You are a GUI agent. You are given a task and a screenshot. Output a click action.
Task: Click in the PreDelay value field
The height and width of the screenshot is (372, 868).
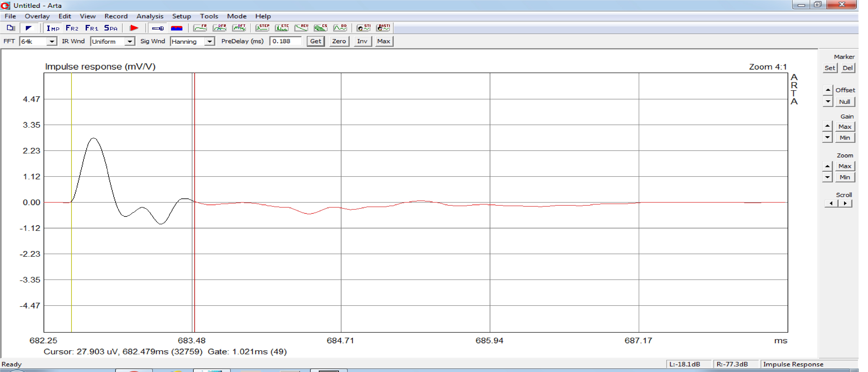pyautogui.click(x=285, y=41)
